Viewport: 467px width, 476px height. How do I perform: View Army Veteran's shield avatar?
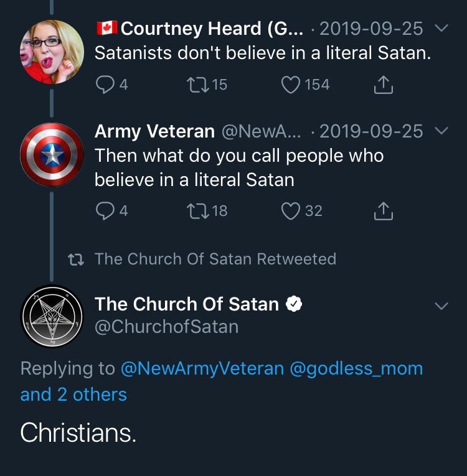tap(52, 155)
